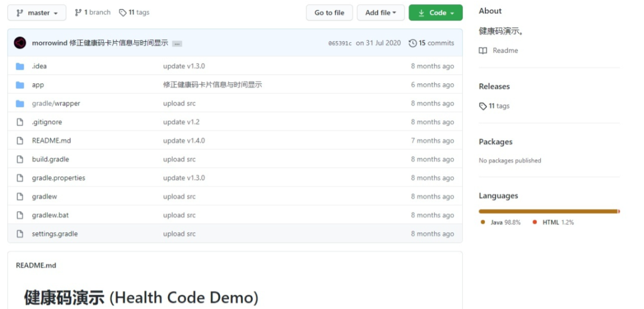
Task: Expand commit message ellipsis button
Action: pyautogui.click(x=177, y=43)
